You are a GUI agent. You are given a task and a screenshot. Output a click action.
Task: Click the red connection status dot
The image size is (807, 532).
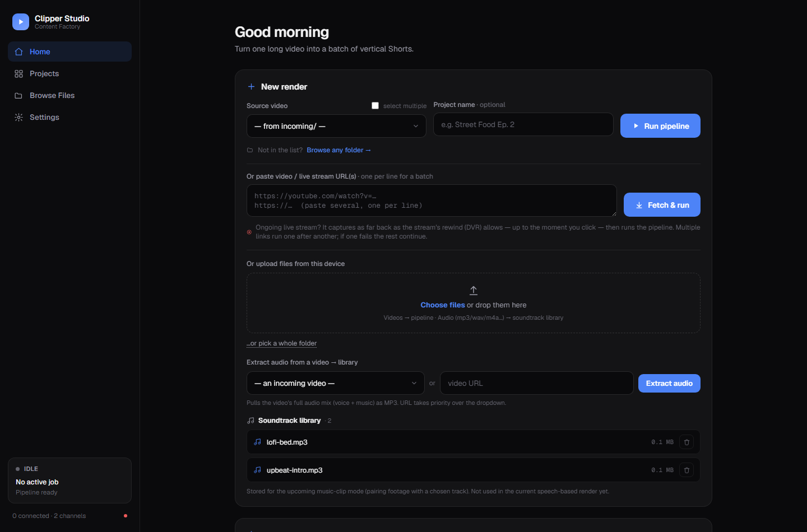tap(126, 516)
